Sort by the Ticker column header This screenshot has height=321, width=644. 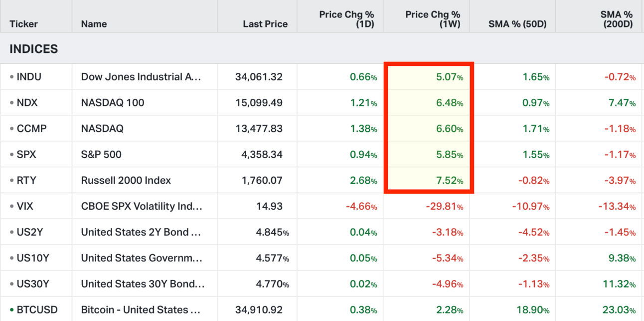pos(23,24)
